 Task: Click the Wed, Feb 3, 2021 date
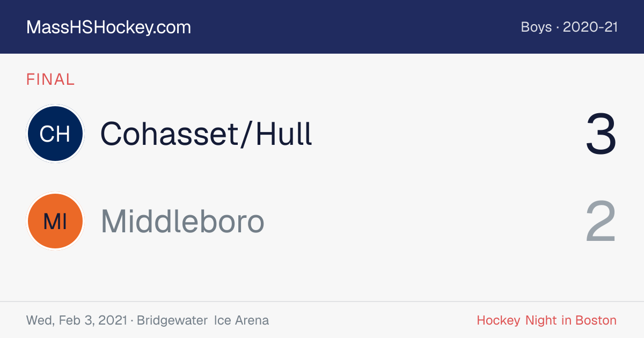click(x=76, y=320)
